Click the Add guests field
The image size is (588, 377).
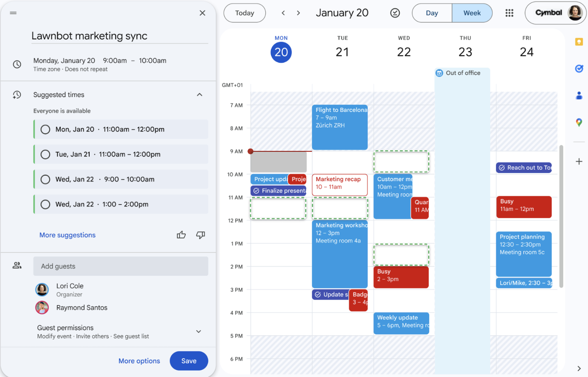[x=121, y=266]
